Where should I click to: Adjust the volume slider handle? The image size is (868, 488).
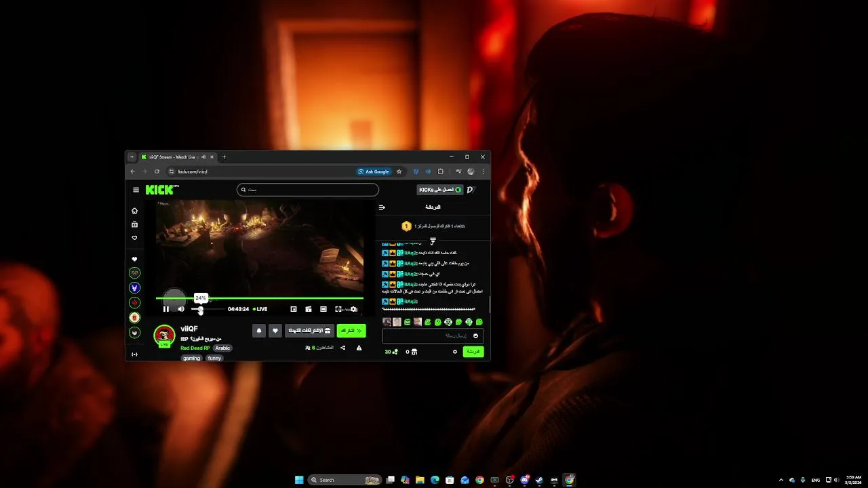point(200,310)
